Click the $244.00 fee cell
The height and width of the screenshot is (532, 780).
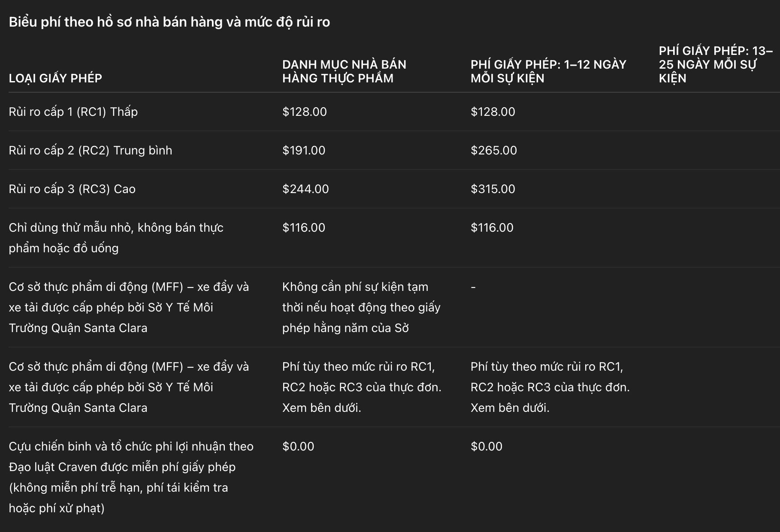pyautogui.click(x=305, y=189)
